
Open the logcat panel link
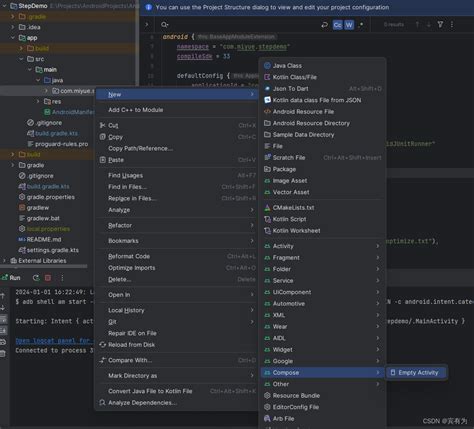click(53, 341)
